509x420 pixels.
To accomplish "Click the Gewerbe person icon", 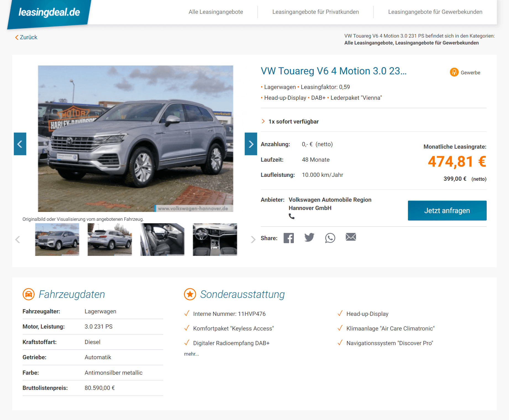I will point(454,72).
